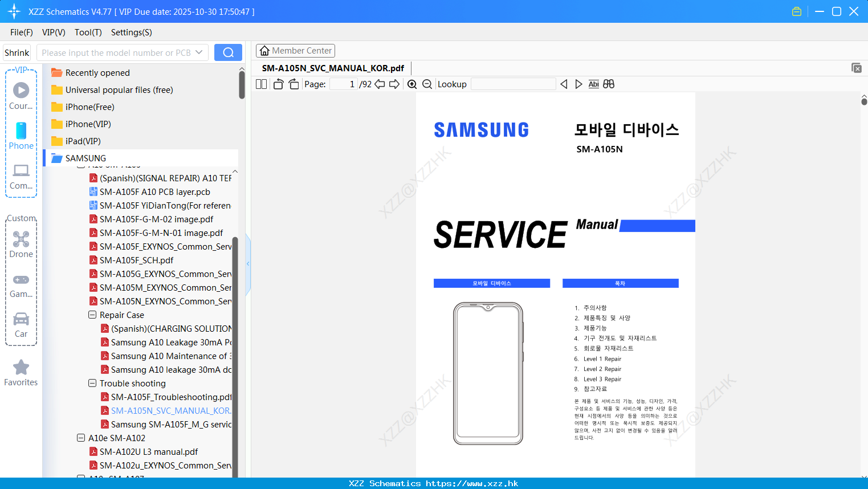Zoom in on the PDF
The height and width of the screenshot is (489, 868).
(x=412, y=84)
